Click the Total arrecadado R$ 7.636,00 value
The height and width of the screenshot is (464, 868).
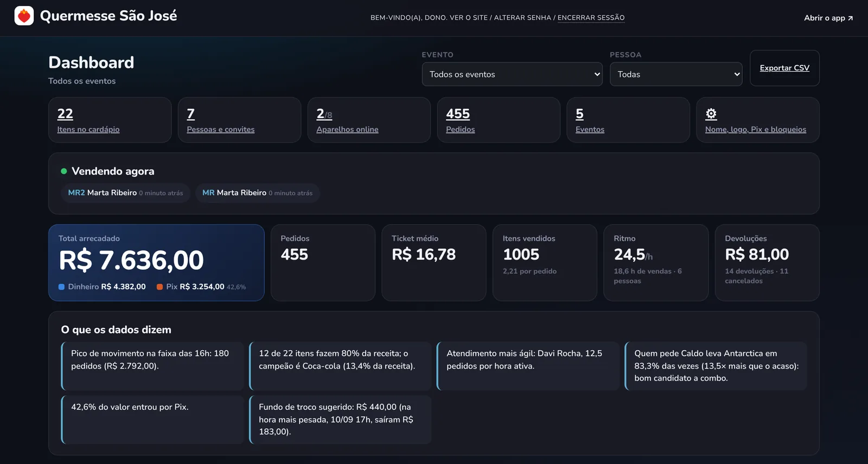131,260
